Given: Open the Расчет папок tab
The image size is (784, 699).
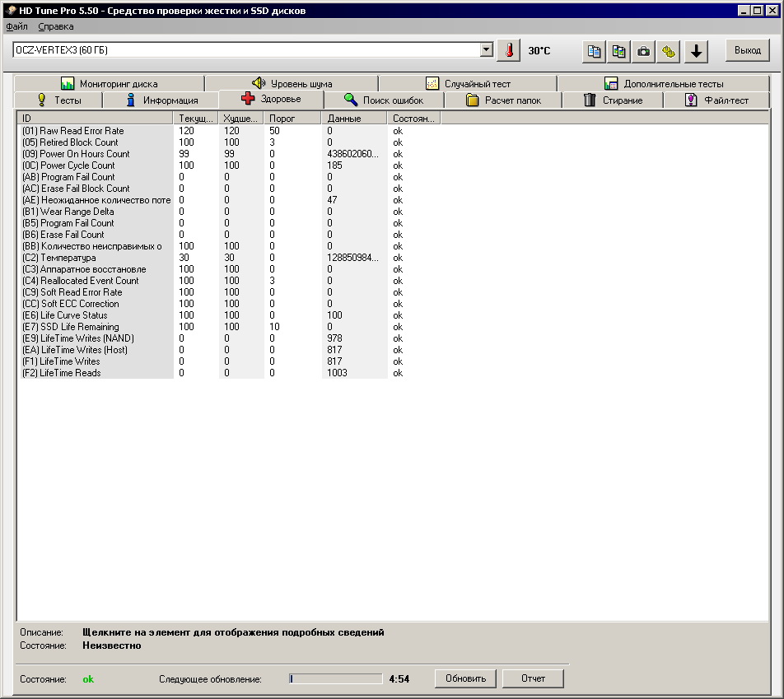Looking at the screenshot, I should pos(503,100).
